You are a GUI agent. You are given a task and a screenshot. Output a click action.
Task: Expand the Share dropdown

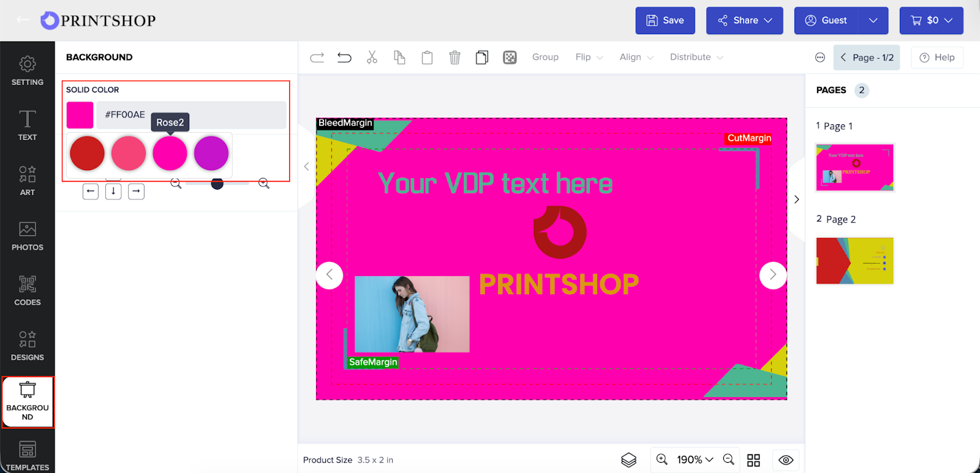744,20
